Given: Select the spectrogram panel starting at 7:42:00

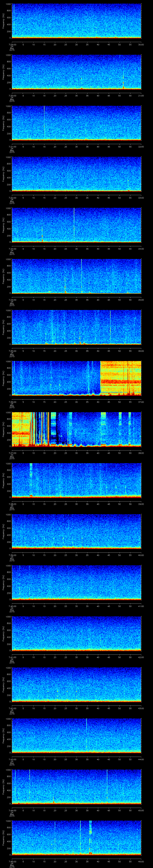Looking at the screenshot, I should pos(76,685).
